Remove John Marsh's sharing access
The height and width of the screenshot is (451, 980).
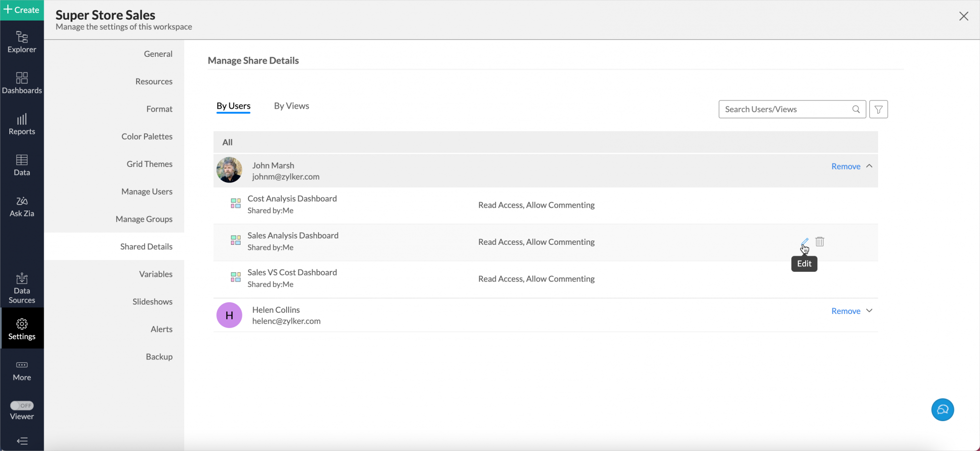tap(845, 166)
